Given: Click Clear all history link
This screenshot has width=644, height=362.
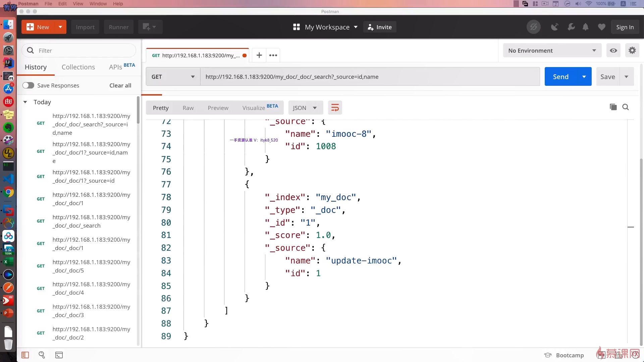Looking at the screenshot, I should click(120, 85).
